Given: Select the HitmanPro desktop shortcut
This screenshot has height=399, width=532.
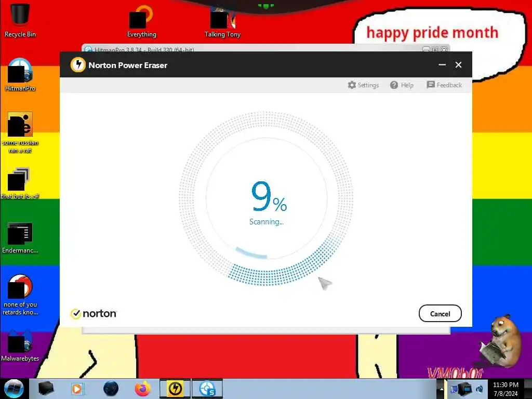Looking at the screenshot, I should tap(20, 75).
